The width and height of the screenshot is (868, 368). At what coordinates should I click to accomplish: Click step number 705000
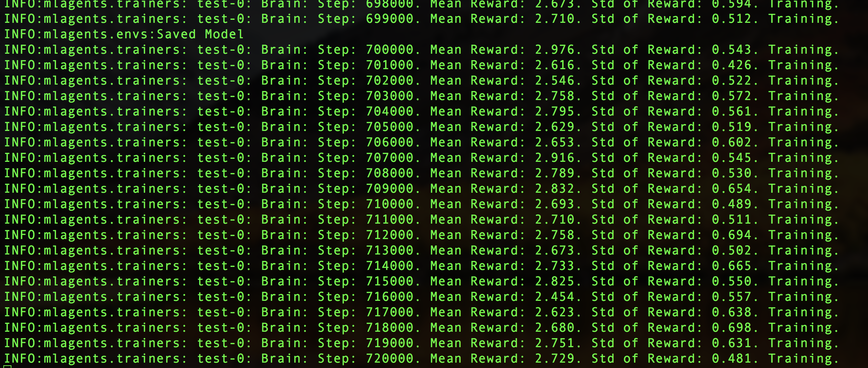(389, 127)
